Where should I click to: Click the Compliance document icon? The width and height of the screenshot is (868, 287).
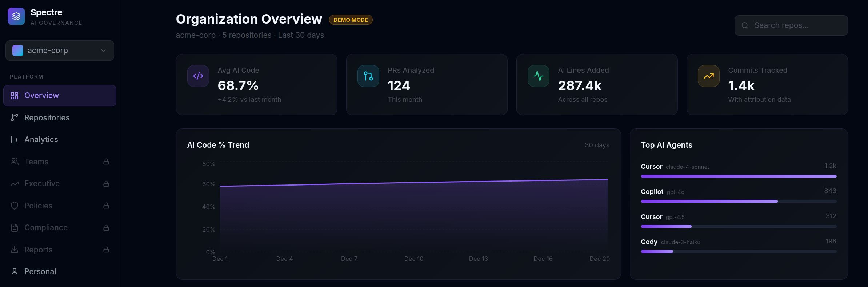pyautogui.click(x=15, y=228)
